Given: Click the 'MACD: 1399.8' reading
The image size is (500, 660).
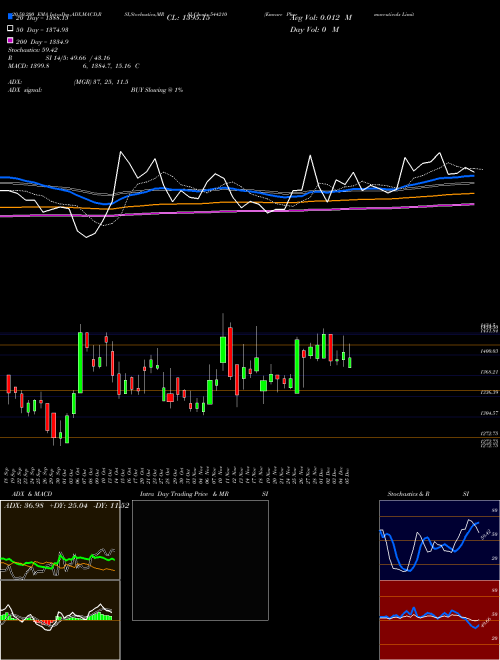Looking at the screenshot, I should pyautogui.click(x=29, y=66).
